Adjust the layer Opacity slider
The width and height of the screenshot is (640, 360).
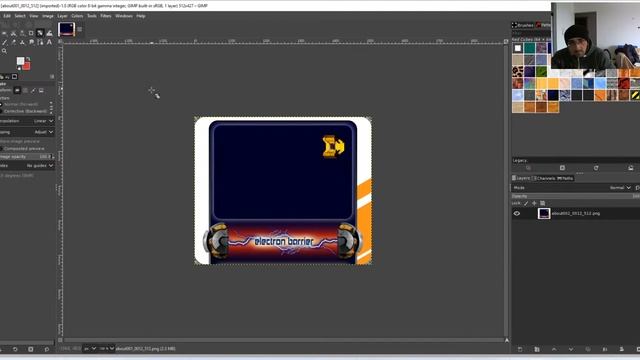[x=576, y=196]
